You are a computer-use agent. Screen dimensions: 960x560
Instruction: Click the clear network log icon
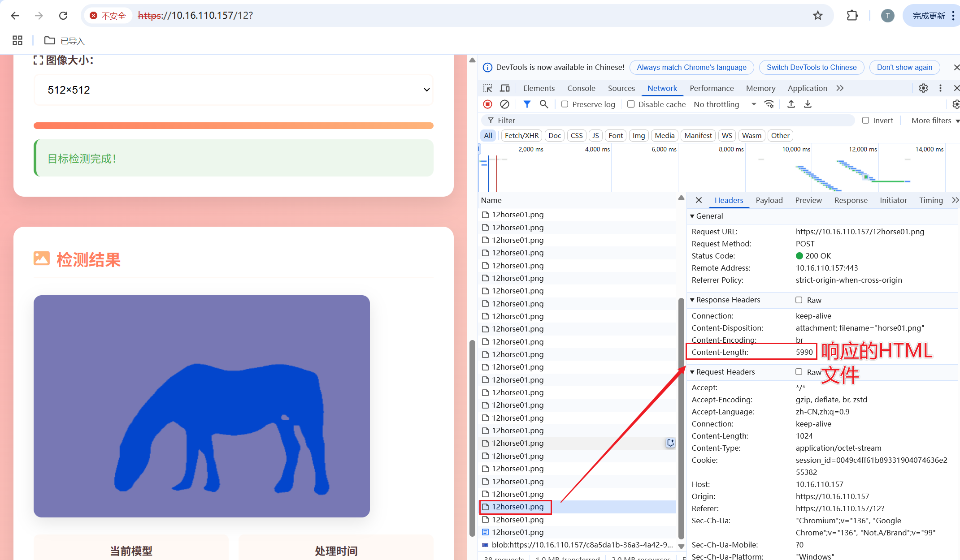(504, 104)
